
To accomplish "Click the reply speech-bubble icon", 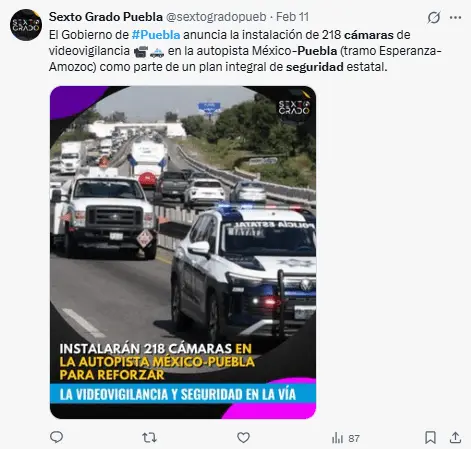I will coord(56,437).
